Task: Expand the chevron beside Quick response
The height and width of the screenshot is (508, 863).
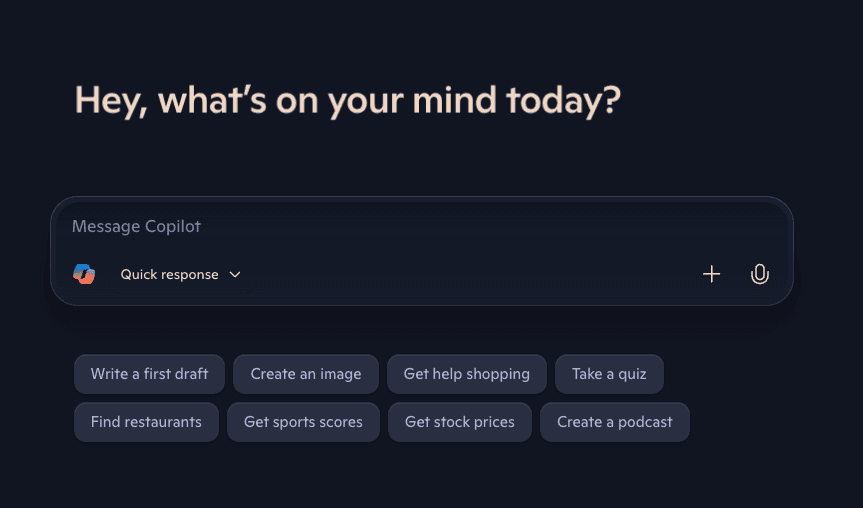Action: 235,274
